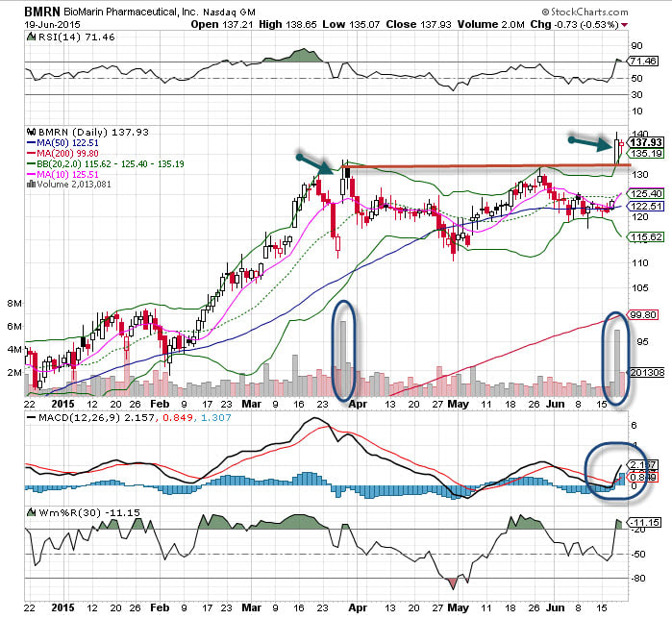672x619 pixels.
Task: Click the 201308 volume tag
Action: coord(647,373)
